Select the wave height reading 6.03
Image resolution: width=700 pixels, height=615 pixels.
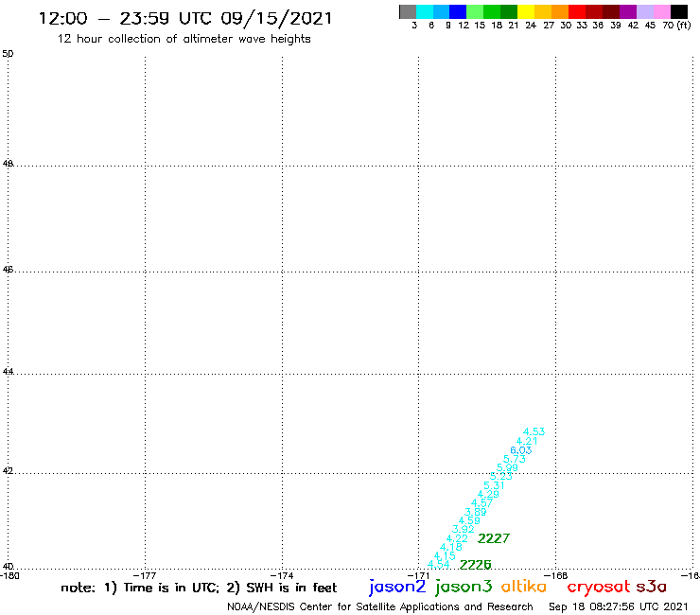coord(521,450)
